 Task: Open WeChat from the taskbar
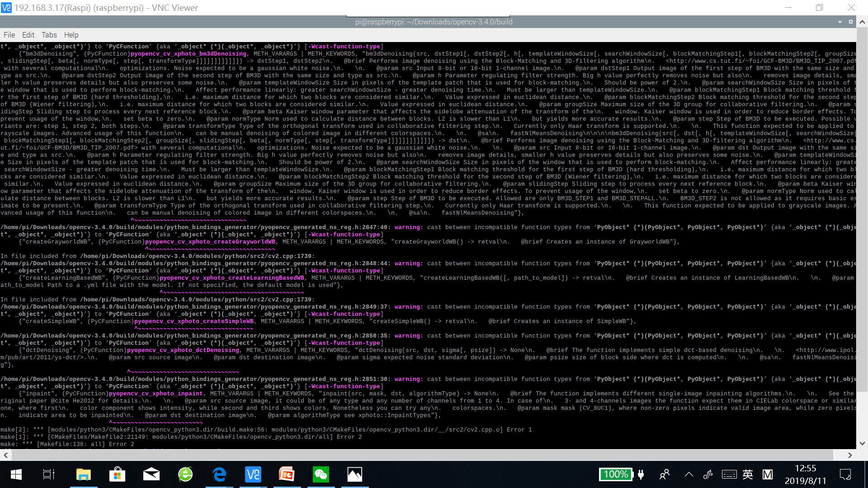tap(321, 474)
